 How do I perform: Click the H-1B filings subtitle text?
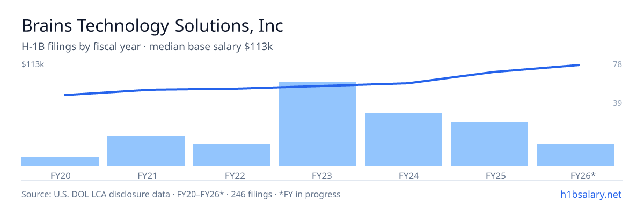pyautogui.click(x=147, y=47)
